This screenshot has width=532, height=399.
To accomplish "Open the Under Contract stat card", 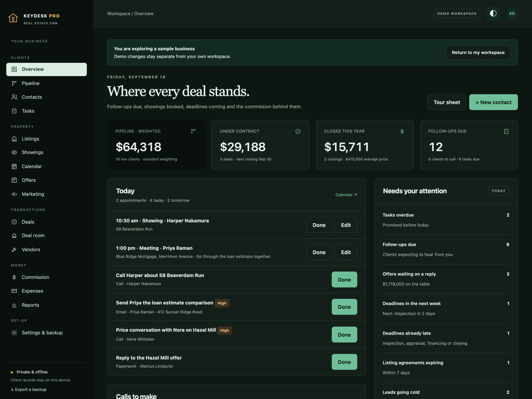I will point(260,145).
